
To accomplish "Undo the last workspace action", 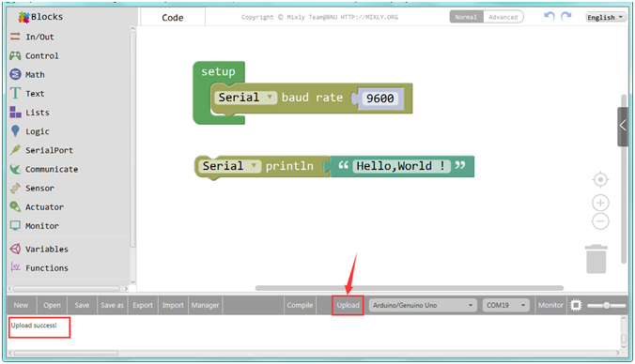I will point(550,16).
